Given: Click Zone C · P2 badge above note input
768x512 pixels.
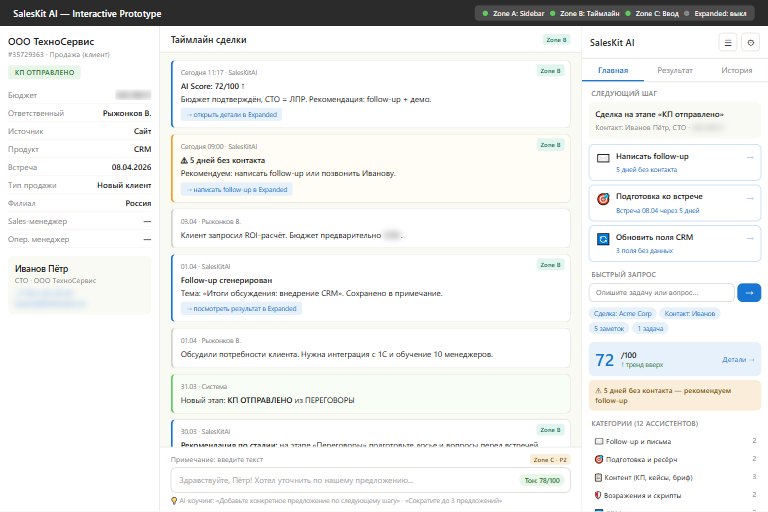Looking at the screenshot, I should click(x=550, y=460).
